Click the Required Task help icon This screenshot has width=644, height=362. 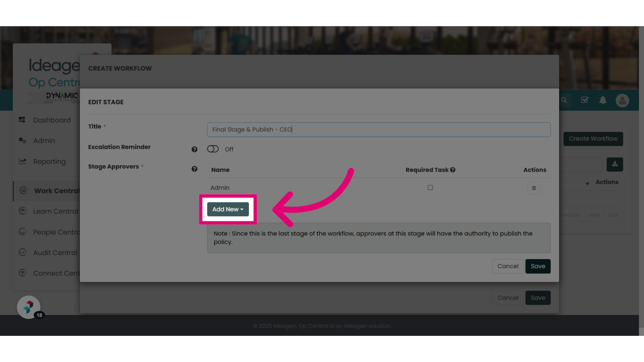coord(453,170)
